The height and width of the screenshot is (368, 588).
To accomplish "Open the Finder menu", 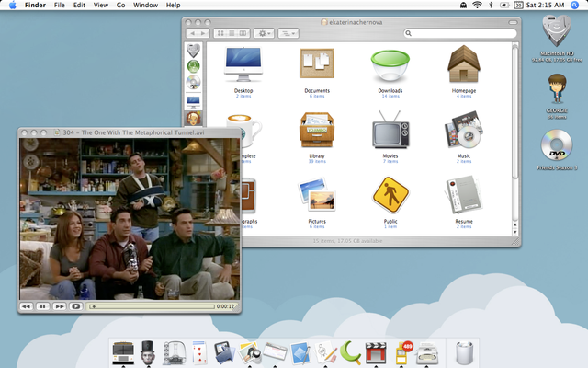I will (x=35, y=5).
